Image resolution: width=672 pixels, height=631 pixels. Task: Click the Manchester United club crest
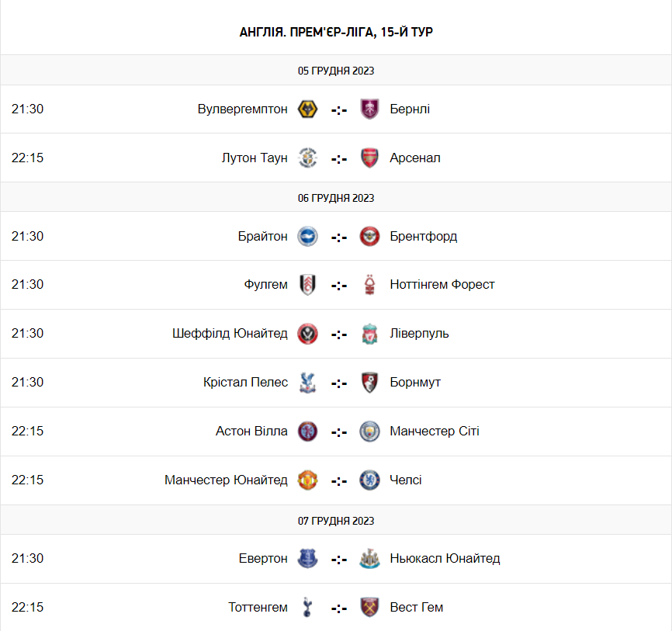pyautogui.click(x=307, y=480)
